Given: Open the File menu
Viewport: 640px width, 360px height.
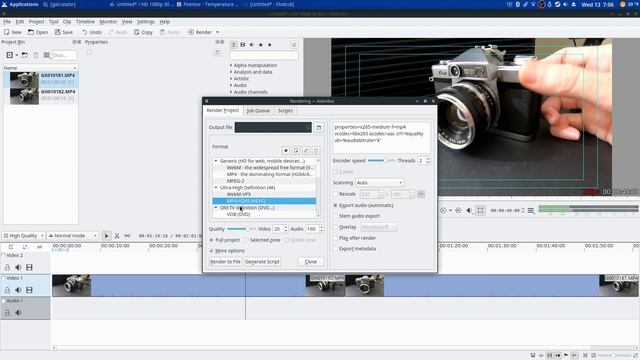Looking at the screenshot, I should click(7, 22).
